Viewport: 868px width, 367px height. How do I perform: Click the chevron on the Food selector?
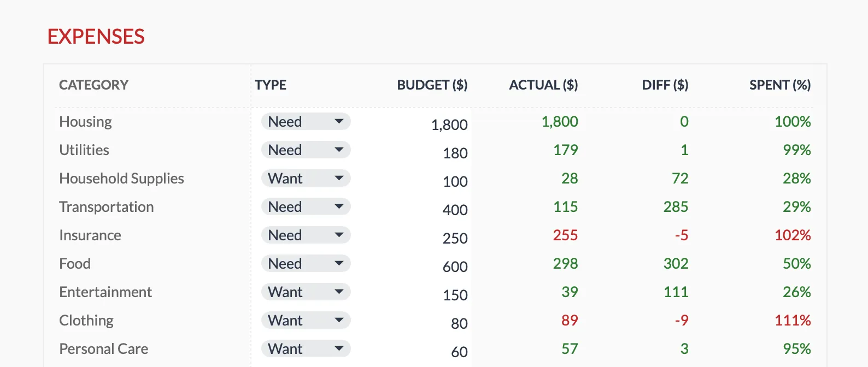point(340,263)
